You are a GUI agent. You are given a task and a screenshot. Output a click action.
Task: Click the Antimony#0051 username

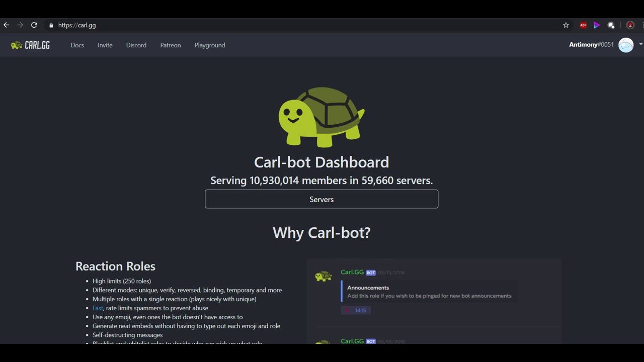click(591, 45)
